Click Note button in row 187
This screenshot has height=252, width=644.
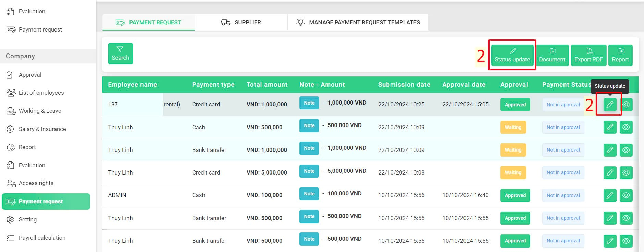[x=309, y=103]
